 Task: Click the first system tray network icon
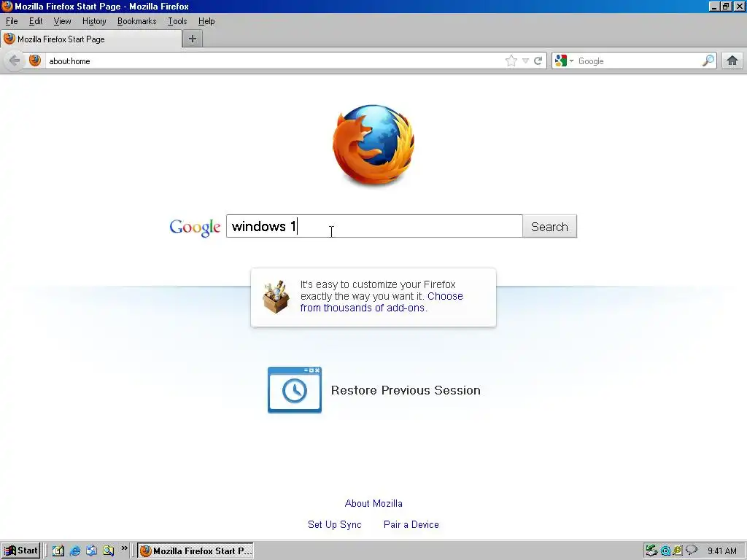(651, 551)
